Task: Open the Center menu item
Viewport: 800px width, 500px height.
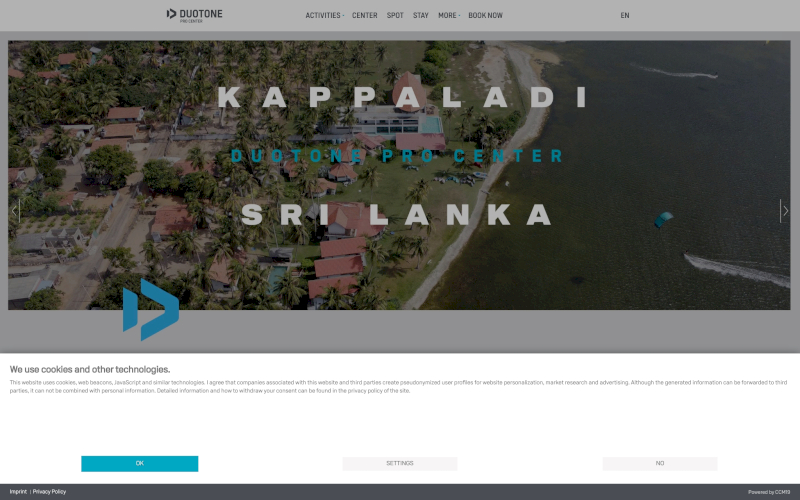Action: (364, 15)
